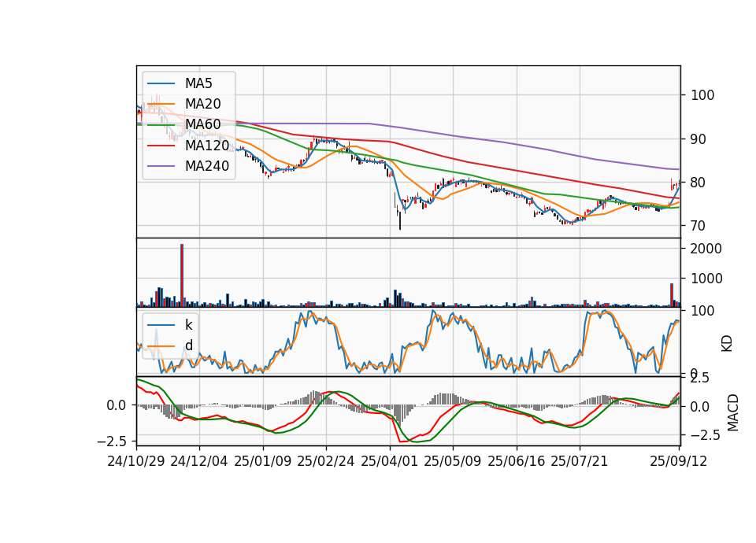Click the vertical KD axis title

(727, 344)
